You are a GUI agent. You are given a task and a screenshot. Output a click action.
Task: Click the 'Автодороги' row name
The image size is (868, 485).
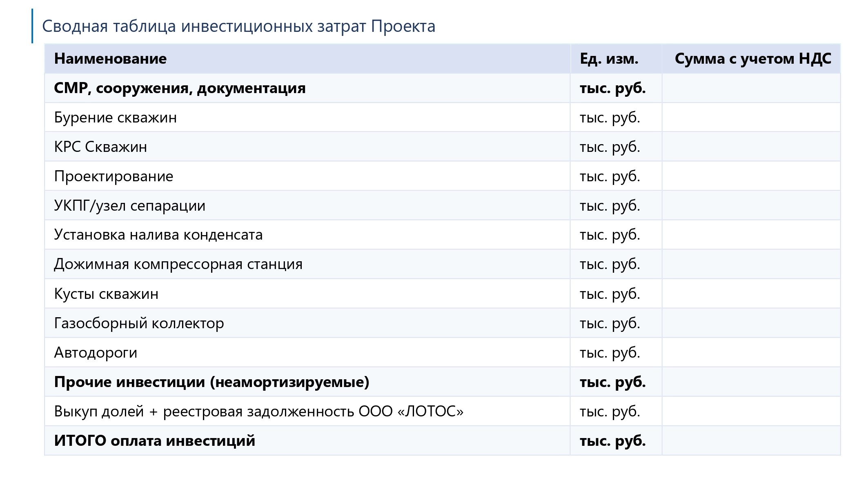click(96, 353)
